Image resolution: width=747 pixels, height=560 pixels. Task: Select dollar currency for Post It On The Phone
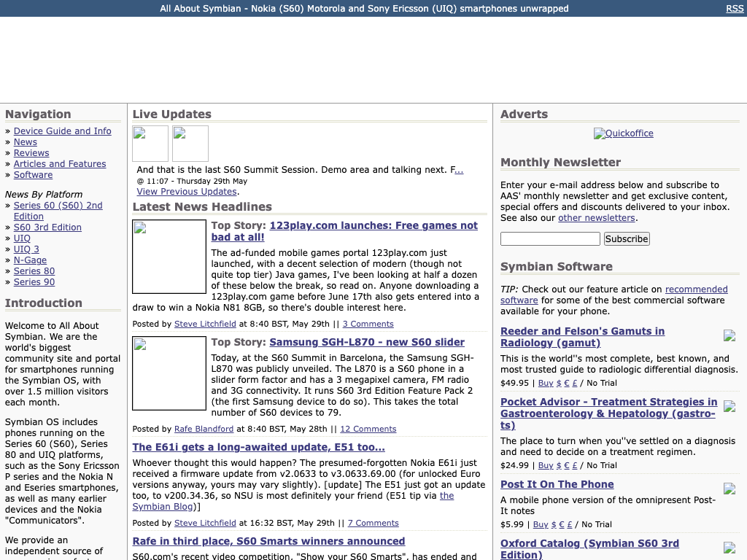point(554,524)
